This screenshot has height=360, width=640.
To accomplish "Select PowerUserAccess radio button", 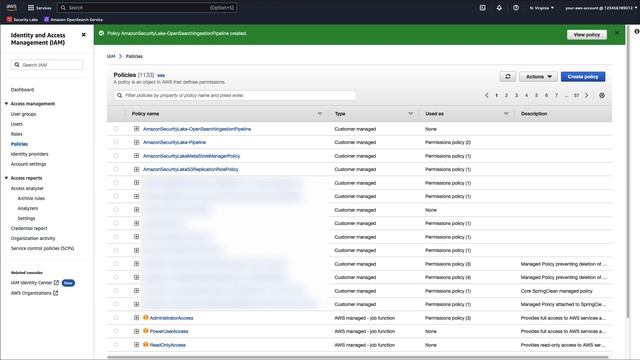I will point(116,331).
